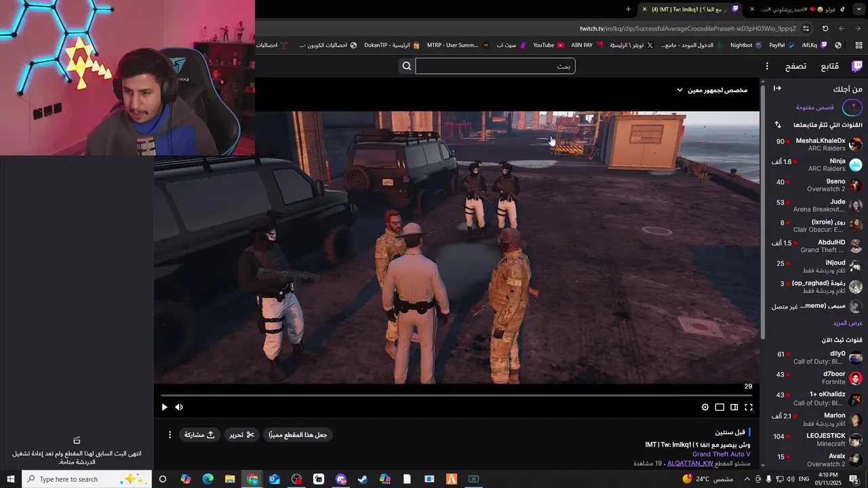This screenshot has width=868, height=488.
Task: Click تحرير edit clip button
Action: click(241, 434)
